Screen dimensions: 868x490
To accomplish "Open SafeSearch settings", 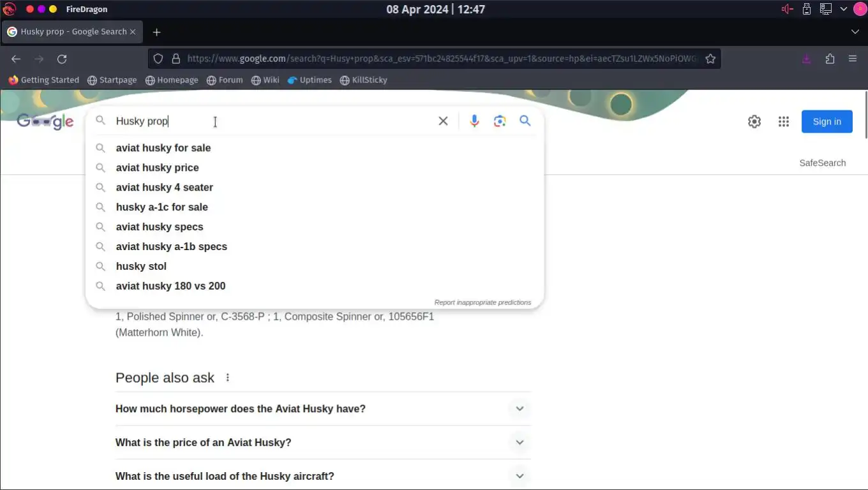I will click(x=822, y=163).
